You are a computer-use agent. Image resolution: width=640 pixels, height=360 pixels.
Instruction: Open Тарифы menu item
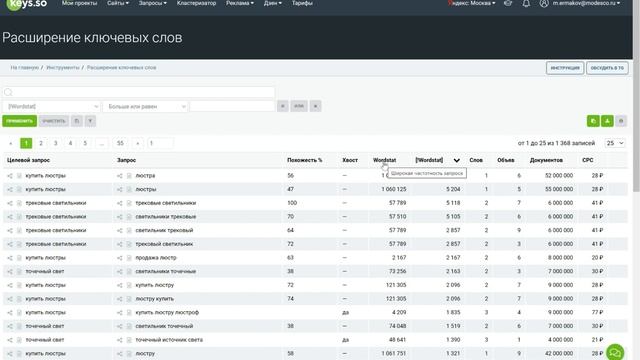302,3
